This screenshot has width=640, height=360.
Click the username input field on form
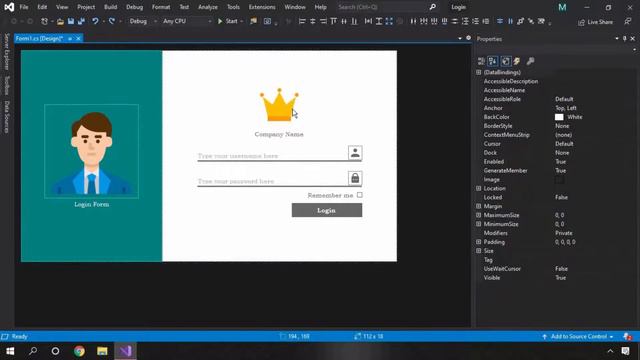tap(272, 156)
